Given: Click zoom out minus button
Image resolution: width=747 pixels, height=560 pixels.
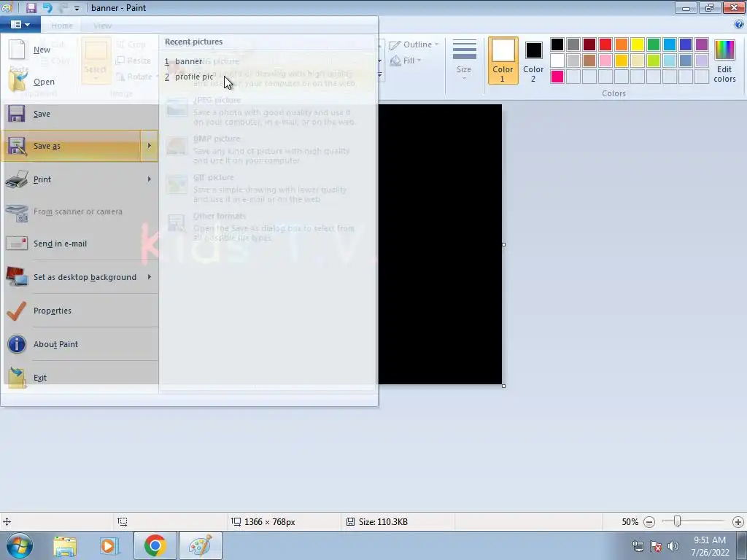Looking at the screenshot, I should (x=649, y=522).
